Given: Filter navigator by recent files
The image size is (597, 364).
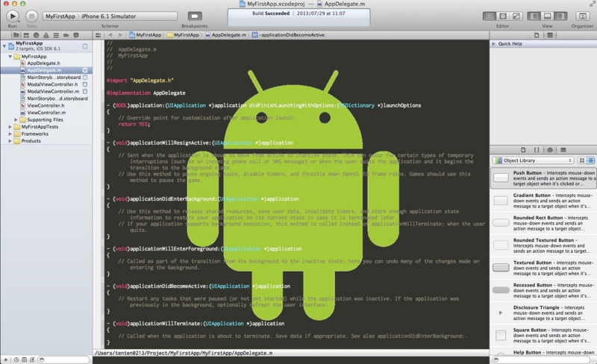Looking at the screenshot, I should pyautogui.click(x=16, y=360).
